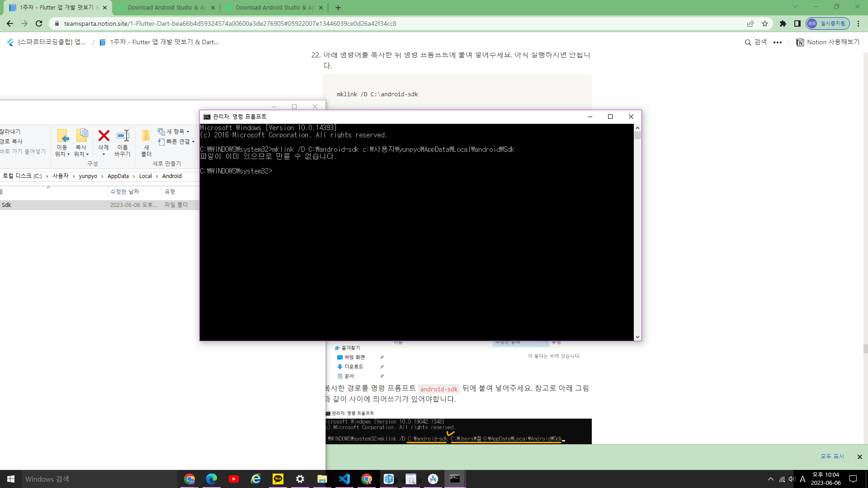Screen dimensions: 868x488
Task: Open the Chrome three-dot menu
Action: coord(859,23)
